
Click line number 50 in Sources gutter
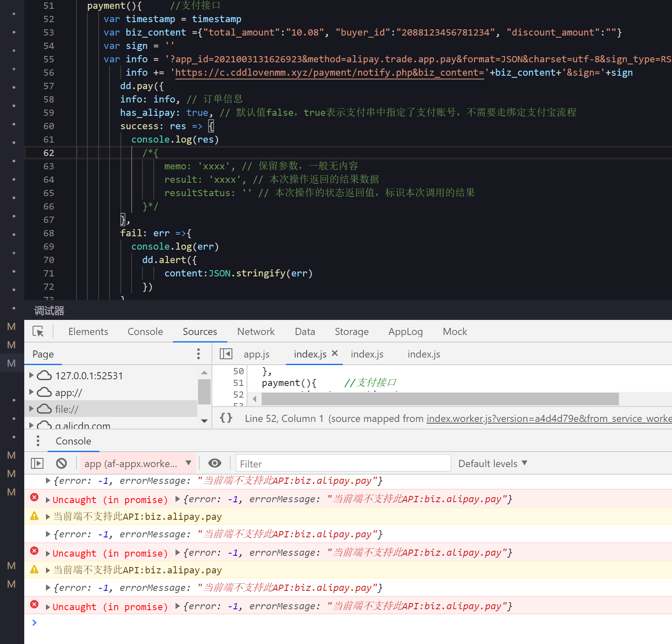click(238, 371)
